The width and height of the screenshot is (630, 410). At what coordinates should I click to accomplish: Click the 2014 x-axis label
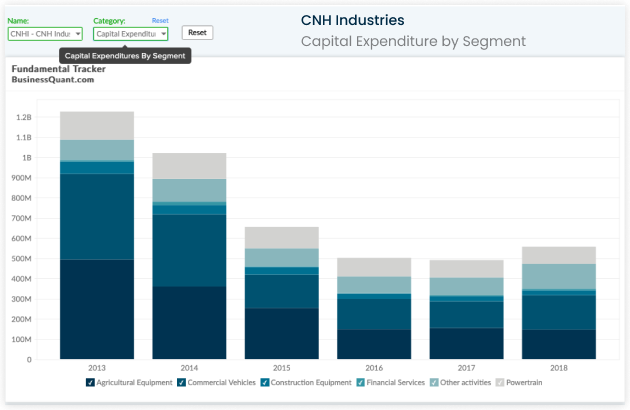[x=189, y=368]
